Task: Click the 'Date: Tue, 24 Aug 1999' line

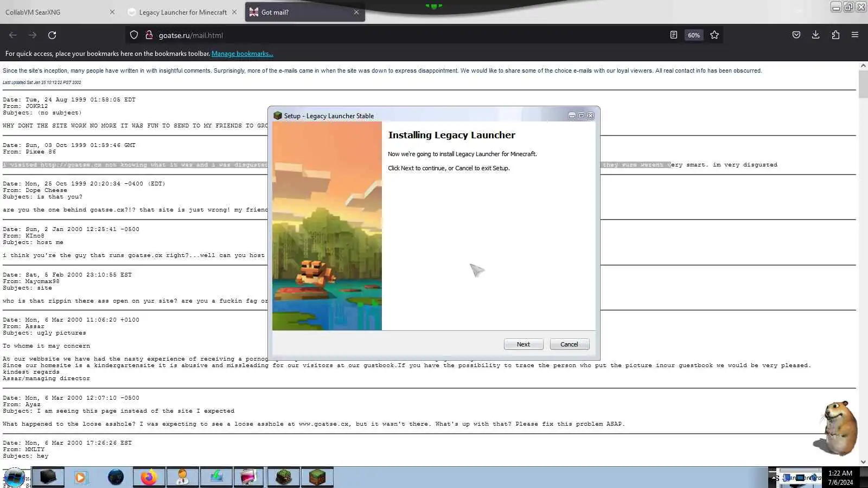Action: (69, 100)
